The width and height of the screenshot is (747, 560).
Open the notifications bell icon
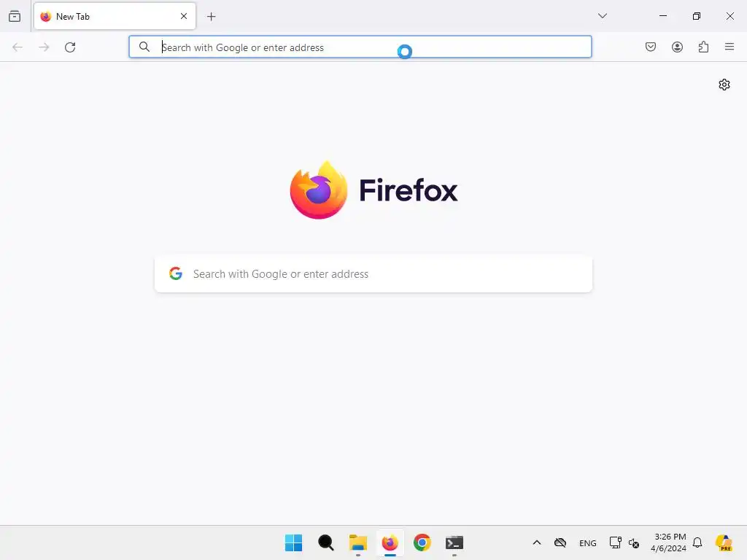697,542
